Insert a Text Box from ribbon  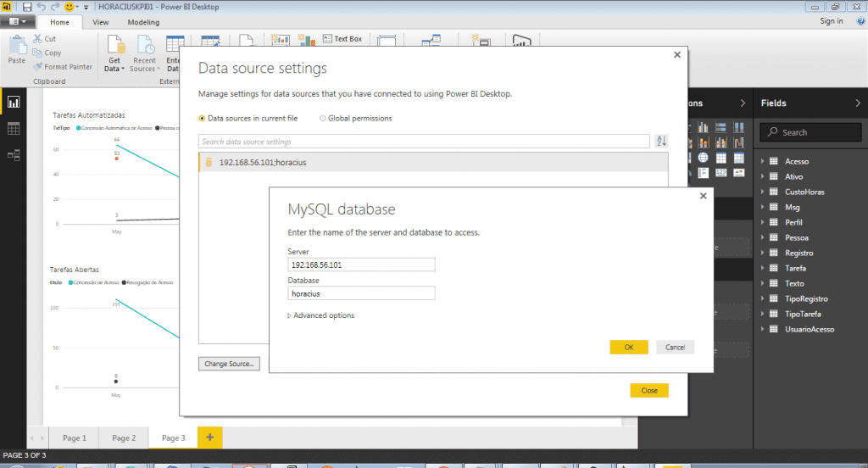(x=342, y=39)
